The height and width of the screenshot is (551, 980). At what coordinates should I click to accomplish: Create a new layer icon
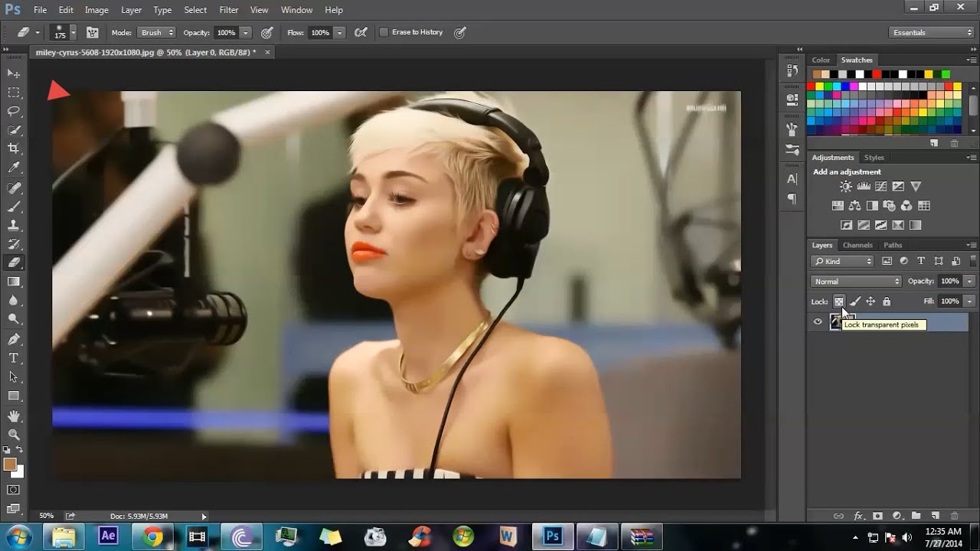[x=935, y=516]
